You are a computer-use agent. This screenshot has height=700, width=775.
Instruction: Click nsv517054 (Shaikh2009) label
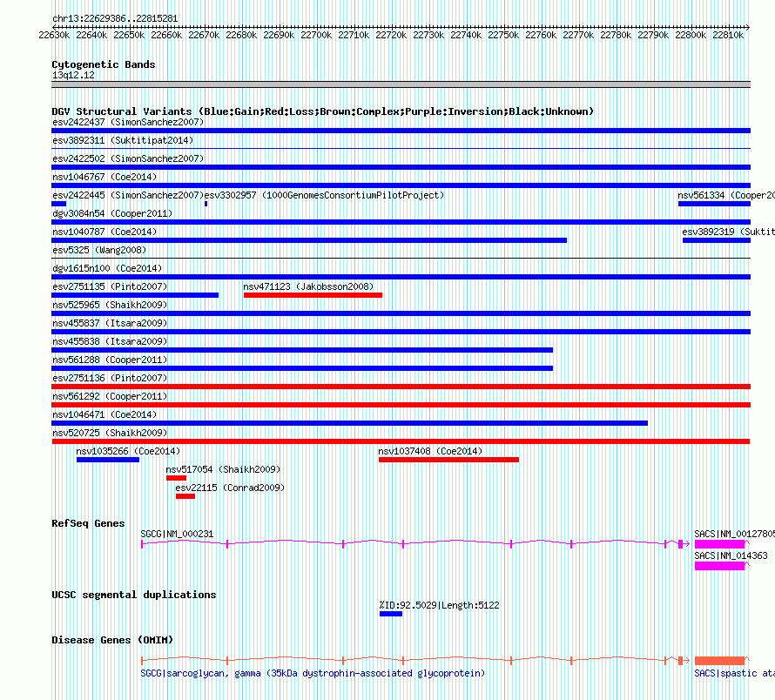click(x=223, y=469)
